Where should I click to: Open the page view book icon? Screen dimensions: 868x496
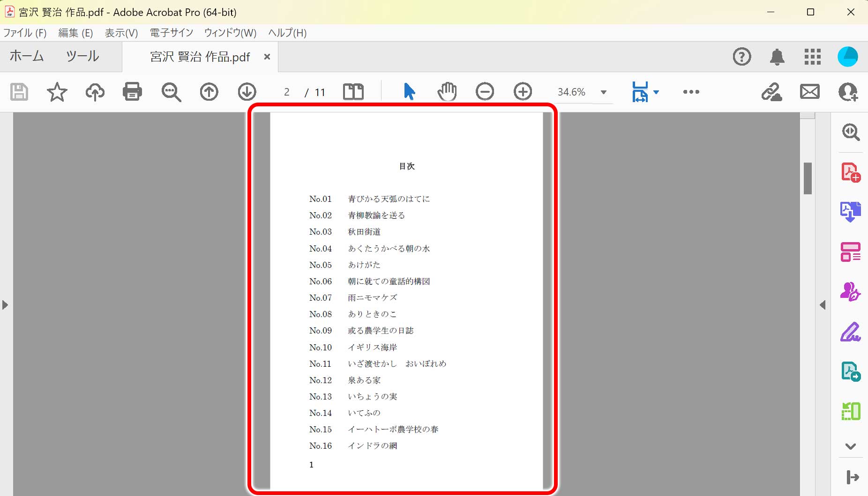(353, 92)
